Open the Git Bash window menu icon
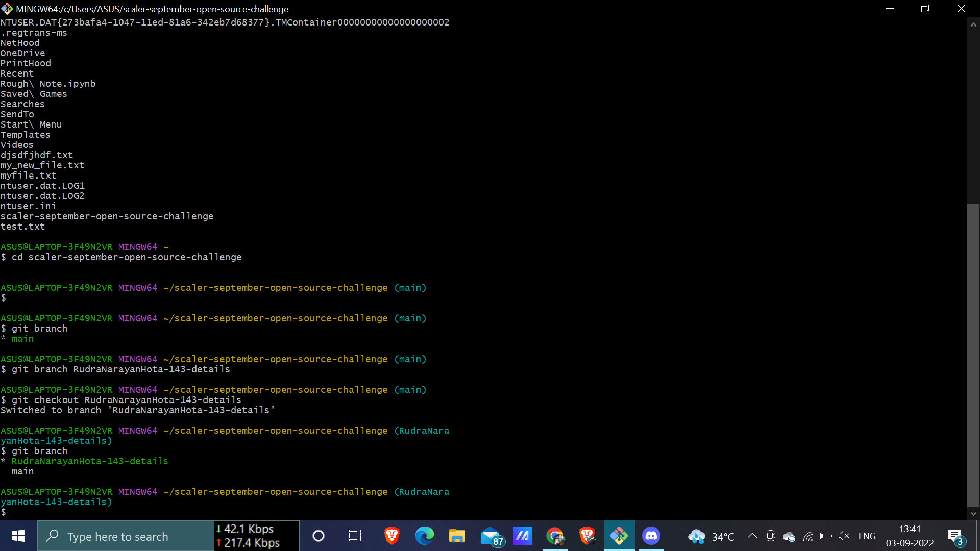Screen dimensions: 980x551 (7, 9)
